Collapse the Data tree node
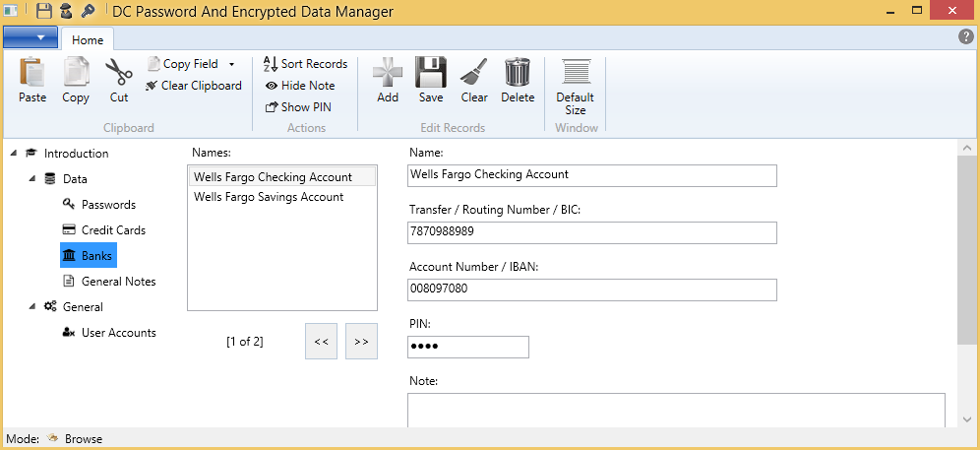980x450 pixels. click(32, 179)
